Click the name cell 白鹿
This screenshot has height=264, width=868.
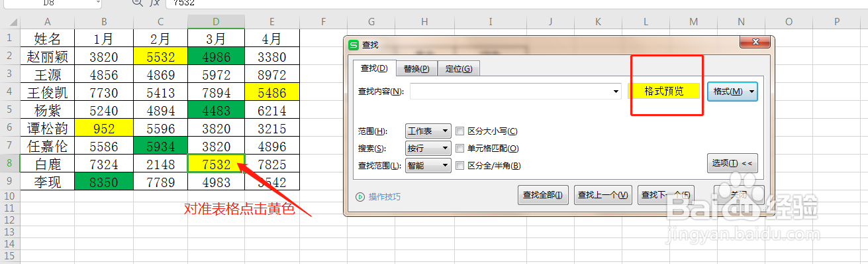tap(48, 164)
